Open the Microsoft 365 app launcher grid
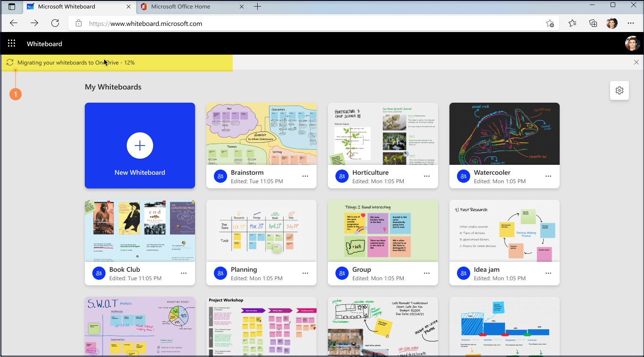This screenshot has height=357, width=644. (x=12, y=44)
